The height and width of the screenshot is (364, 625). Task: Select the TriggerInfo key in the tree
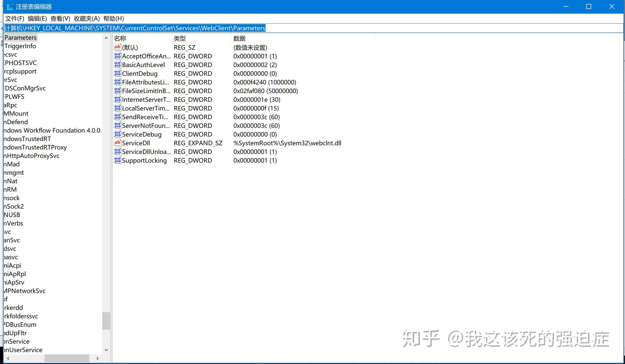[20, 46]
